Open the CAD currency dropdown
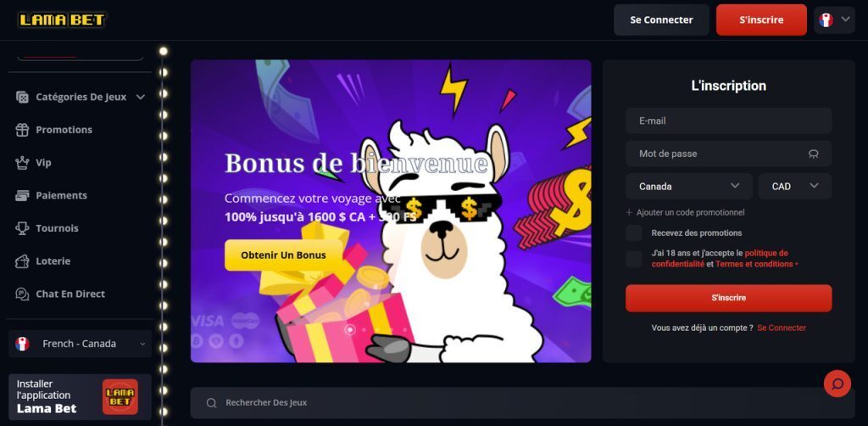The height and width of the screenshot is (426, 868). coord(795,186)
